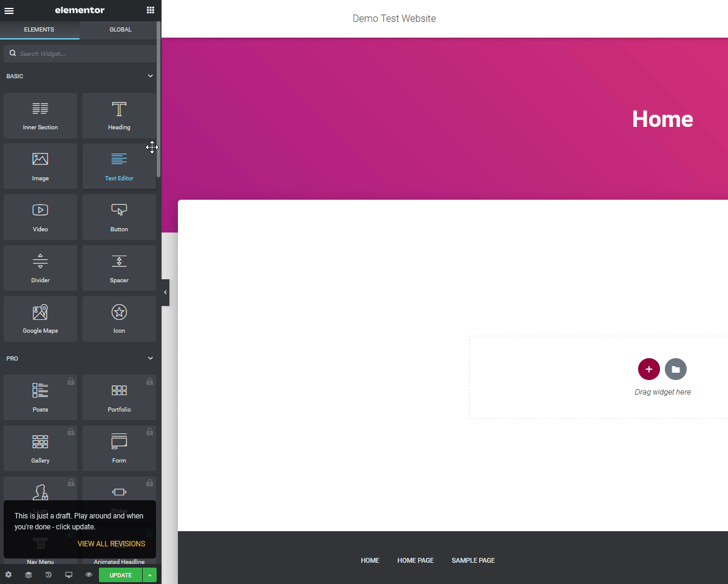This screenshot has height=584, width=728.
Task: Click the Form widget lock icon
Action: tap(149, 432)
